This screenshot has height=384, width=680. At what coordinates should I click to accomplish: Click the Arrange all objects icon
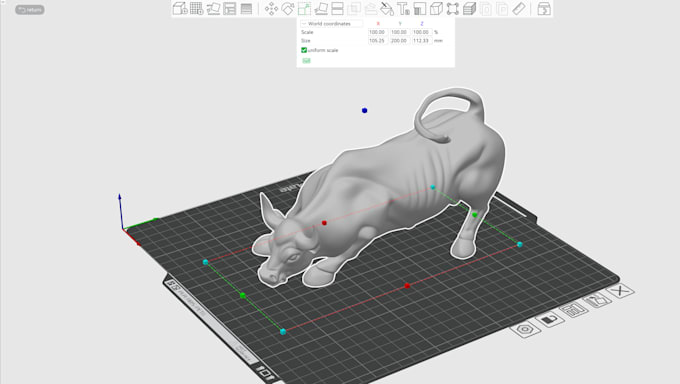229,8
